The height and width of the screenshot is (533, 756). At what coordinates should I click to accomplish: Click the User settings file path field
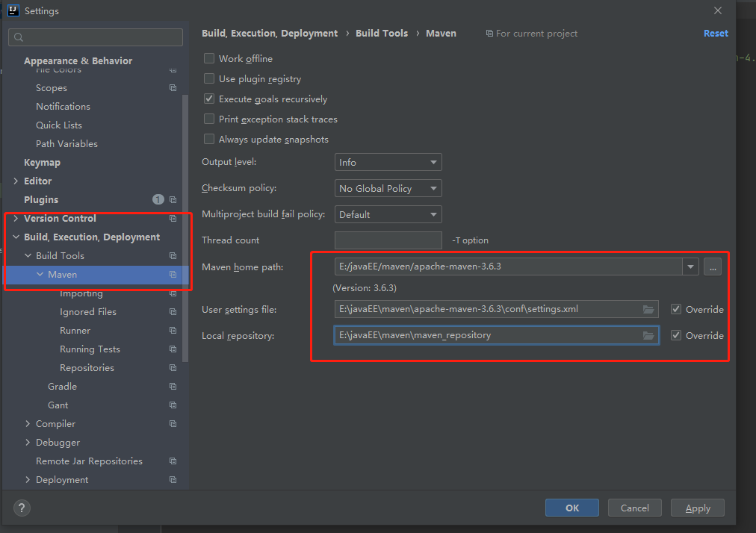[497, 309]
